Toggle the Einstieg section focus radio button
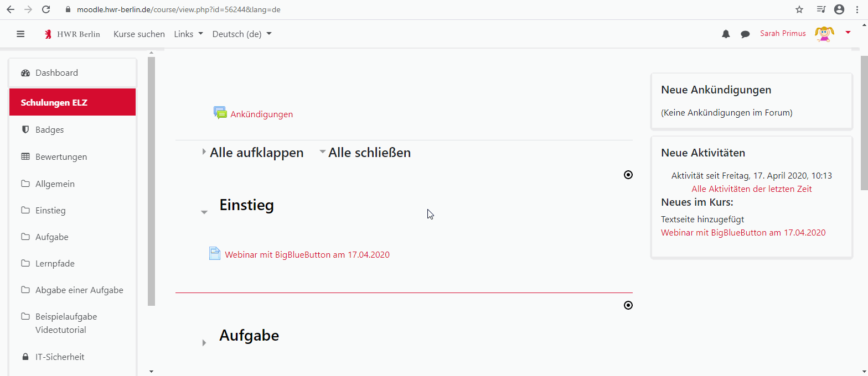Screen dimensions: 868x376 coord(628,175)
